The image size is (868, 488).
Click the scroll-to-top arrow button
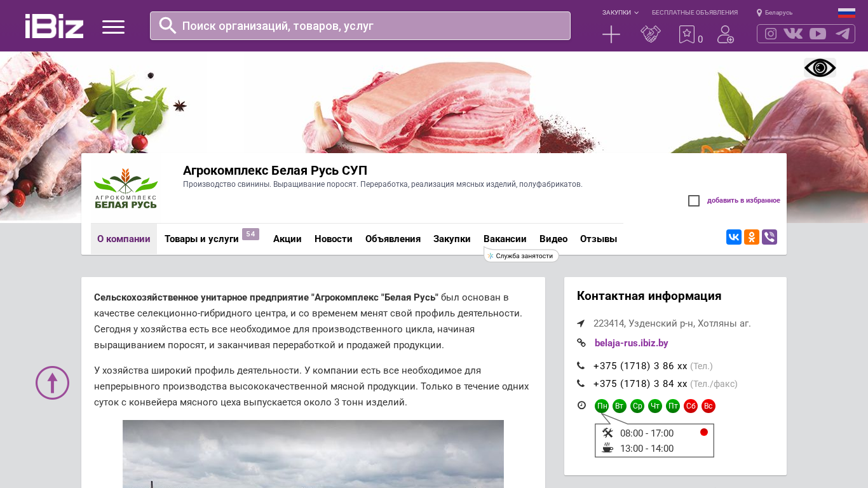(52, 383)
